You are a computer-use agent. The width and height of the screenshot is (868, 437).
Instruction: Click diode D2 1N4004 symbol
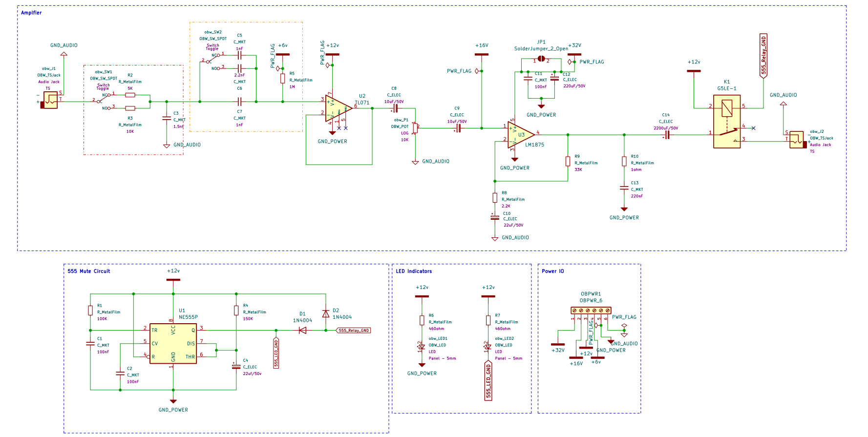tap(325, 313)
